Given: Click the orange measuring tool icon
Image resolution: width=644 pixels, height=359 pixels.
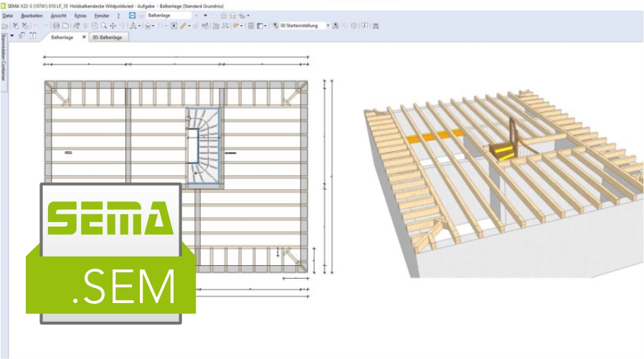Looking at the screenshot, I should click(x=184, y=25).
